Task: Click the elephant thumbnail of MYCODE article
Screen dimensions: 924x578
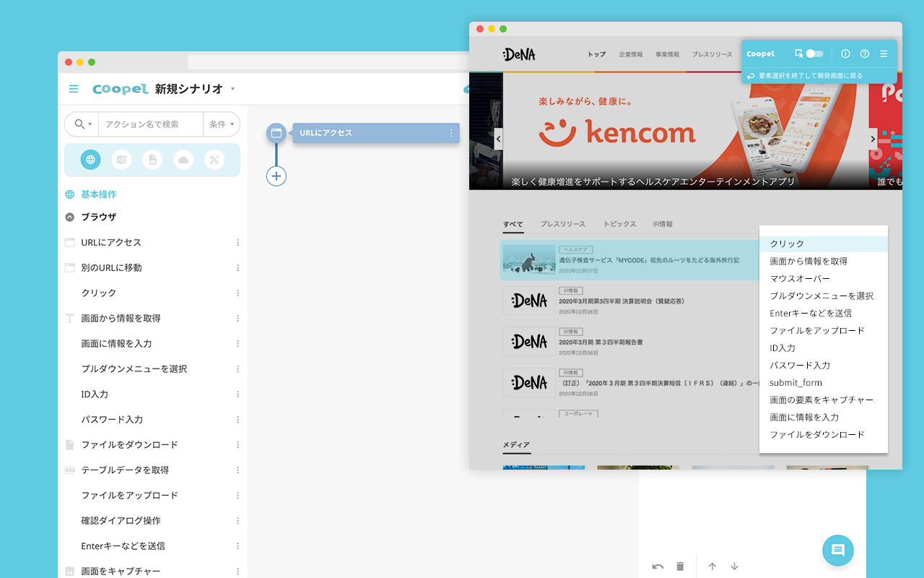Action: coord(529,259)
